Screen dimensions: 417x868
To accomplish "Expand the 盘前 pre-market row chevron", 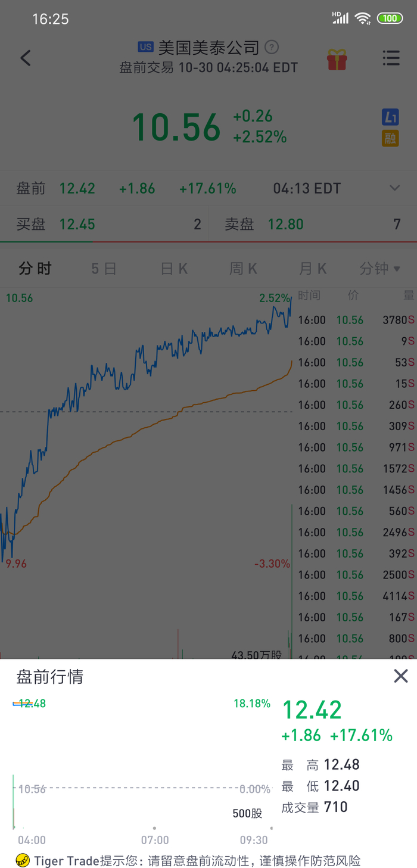I will point(394,188).
